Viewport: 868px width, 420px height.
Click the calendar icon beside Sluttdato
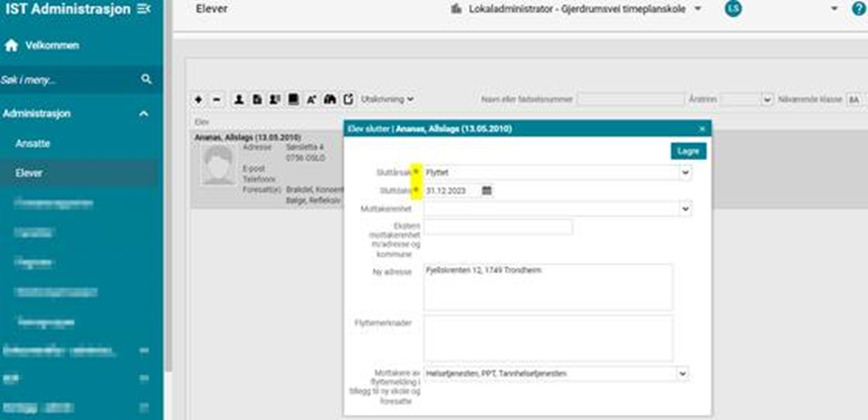tap(487, 191)
